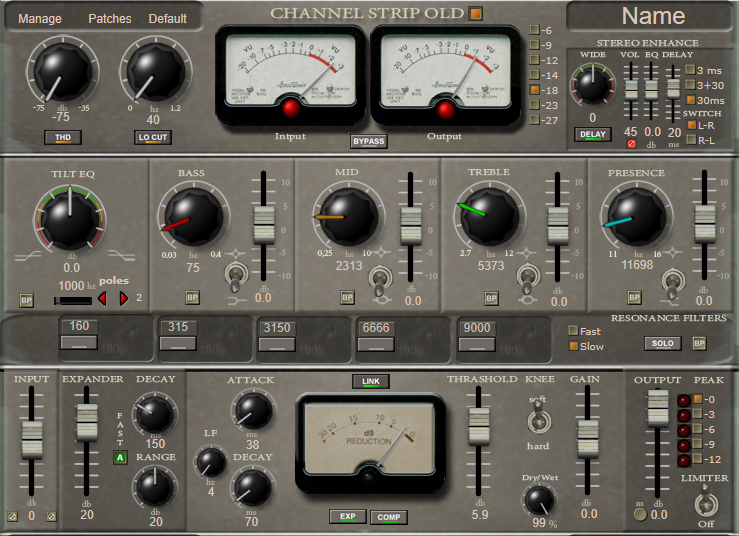
Task: Click the SOLO resonance filters button
Action: tap(663, 343)
